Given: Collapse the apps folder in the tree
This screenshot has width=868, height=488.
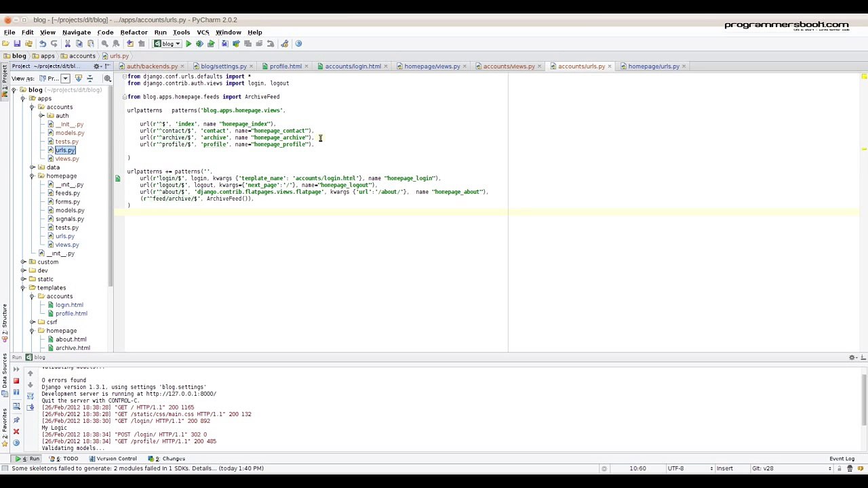Looking at the screenshot, I should [x=23, y=99].
